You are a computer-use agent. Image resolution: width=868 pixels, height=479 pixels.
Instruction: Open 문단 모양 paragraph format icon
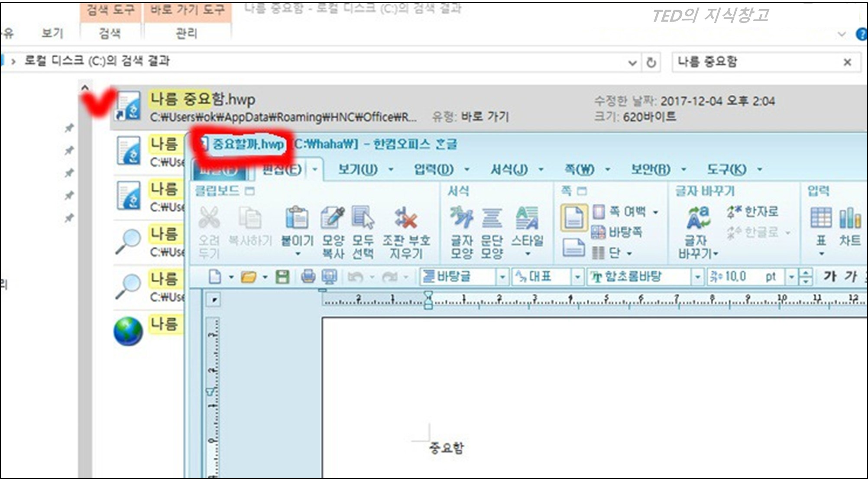click(x=492, y=218)
